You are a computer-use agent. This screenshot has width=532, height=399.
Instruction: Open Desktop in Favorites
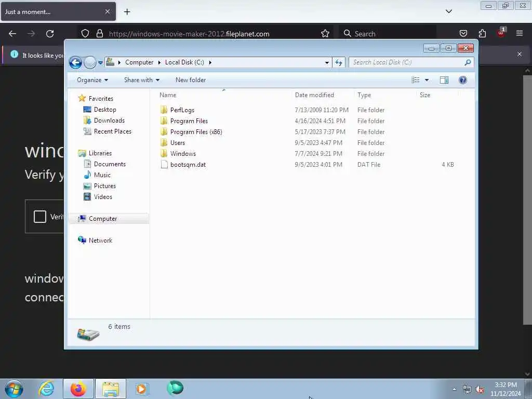pyautogui.click(x=105, y=110)
